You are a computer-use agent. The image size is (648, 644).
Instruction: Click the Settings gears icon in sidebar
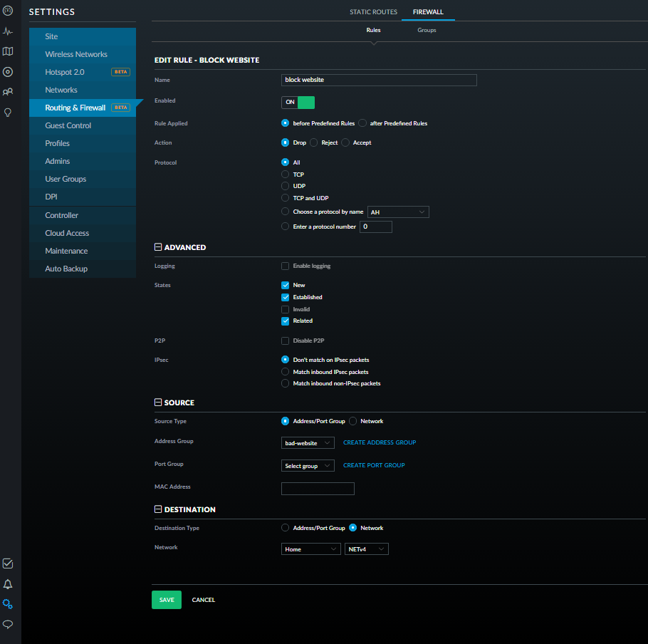coord(8,604)
